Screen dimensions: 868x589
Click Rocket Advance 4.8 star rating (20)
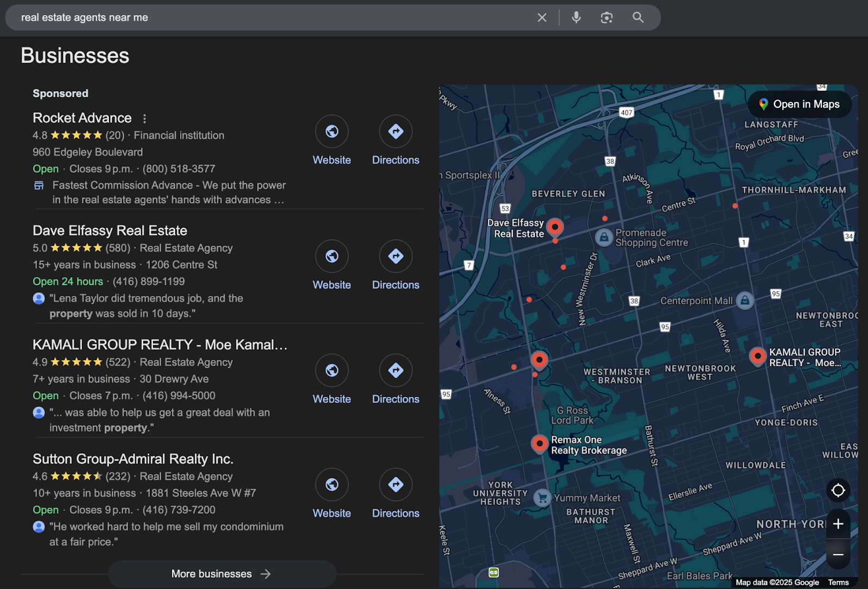point(79,136)
